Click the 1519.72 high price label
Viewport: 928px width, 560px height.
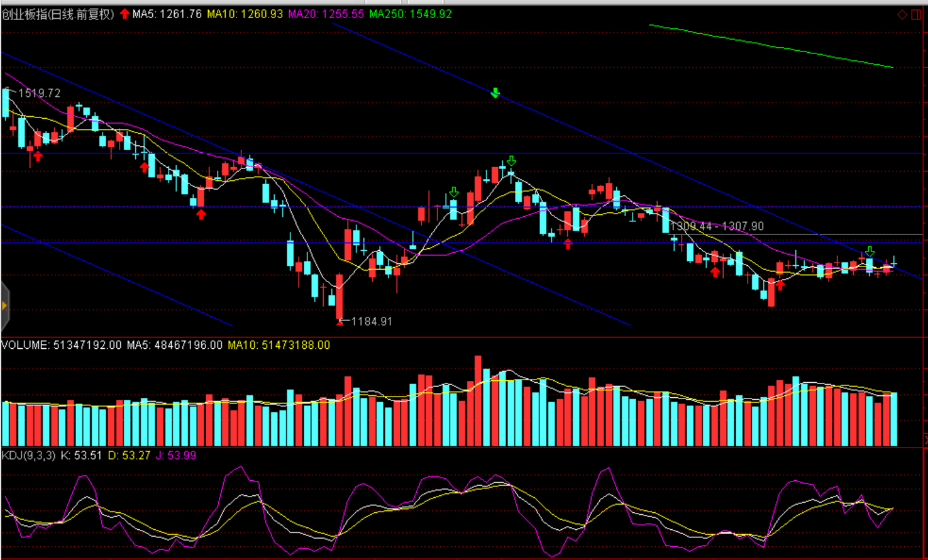[x=40, y=93]
